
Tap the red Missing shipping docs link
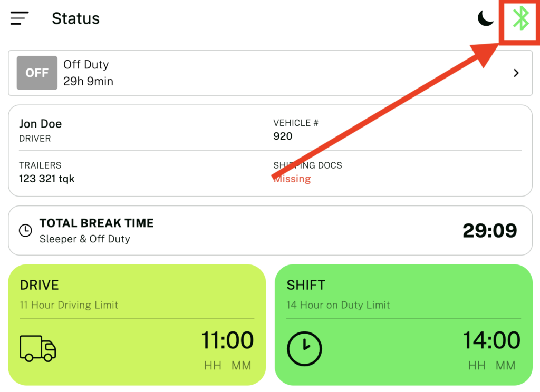click(293, 179)
